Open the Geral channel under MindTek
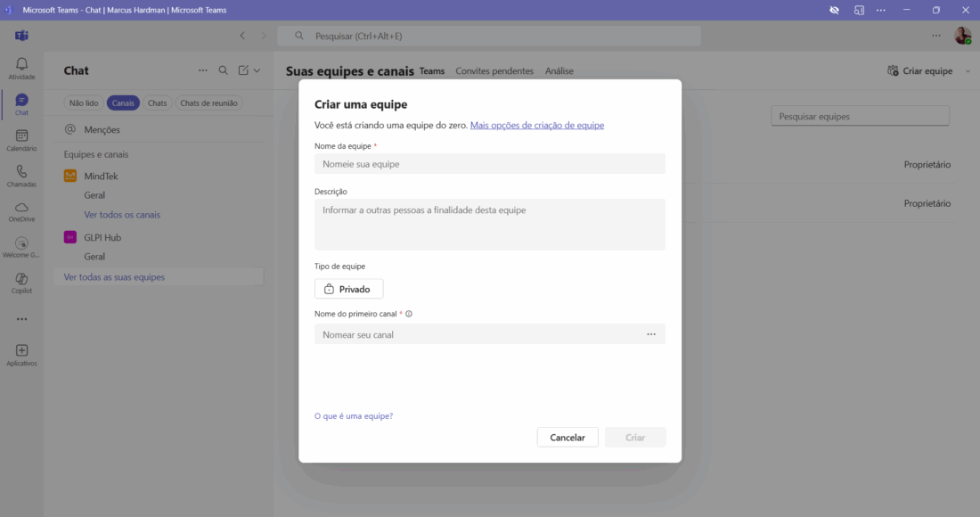Image resolution: width=980 pixels, height=517 pixels. [x=94, y=195]
